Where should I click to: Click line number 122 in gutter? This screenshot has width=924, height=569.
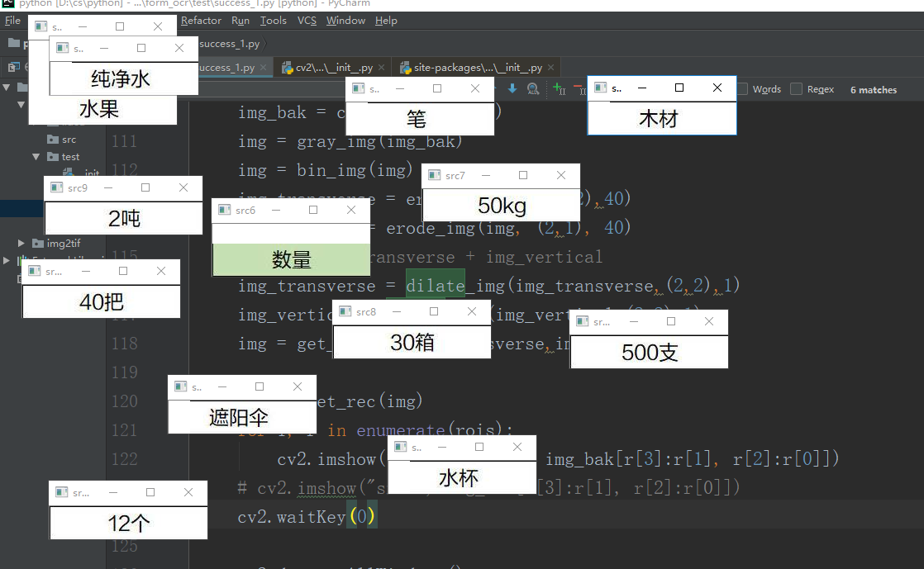coord(124,459)
